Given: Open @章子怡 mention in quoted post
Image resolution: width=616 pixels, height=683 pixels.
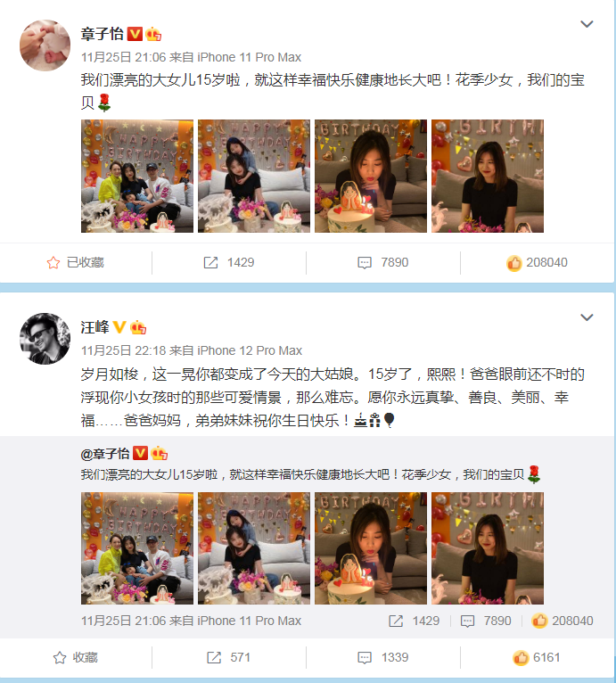Looking at the screenshot, I should (105, 454).
